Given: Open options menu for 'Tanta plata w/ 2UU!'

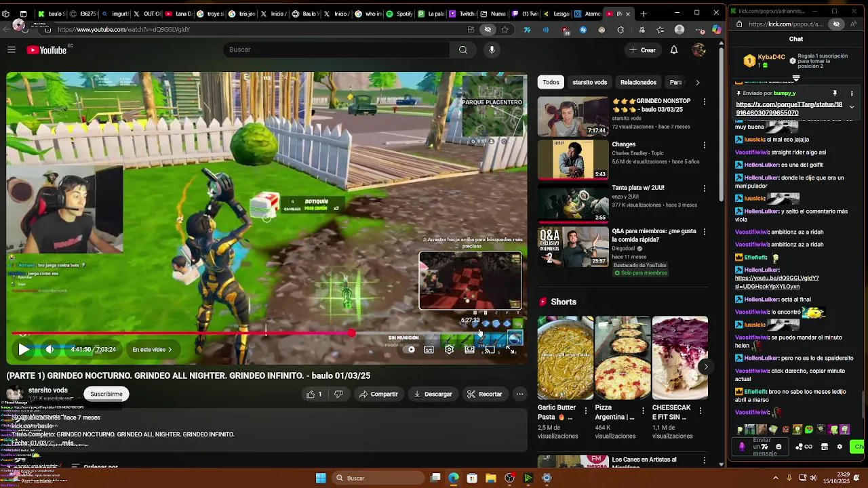Looking at the screenshot, I should 704,188.
